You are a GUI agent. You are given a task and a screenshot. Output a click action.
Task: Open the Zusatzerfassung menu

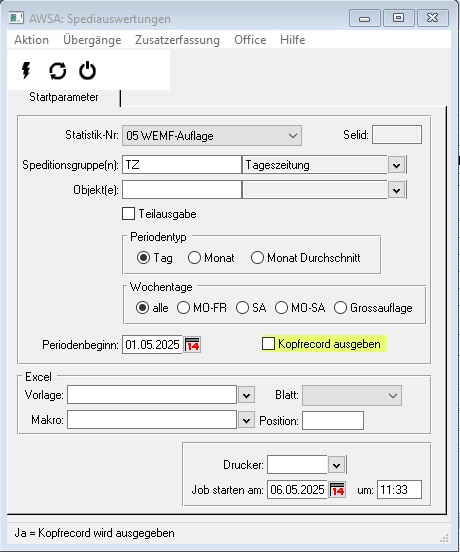click(x=177, y=40)
